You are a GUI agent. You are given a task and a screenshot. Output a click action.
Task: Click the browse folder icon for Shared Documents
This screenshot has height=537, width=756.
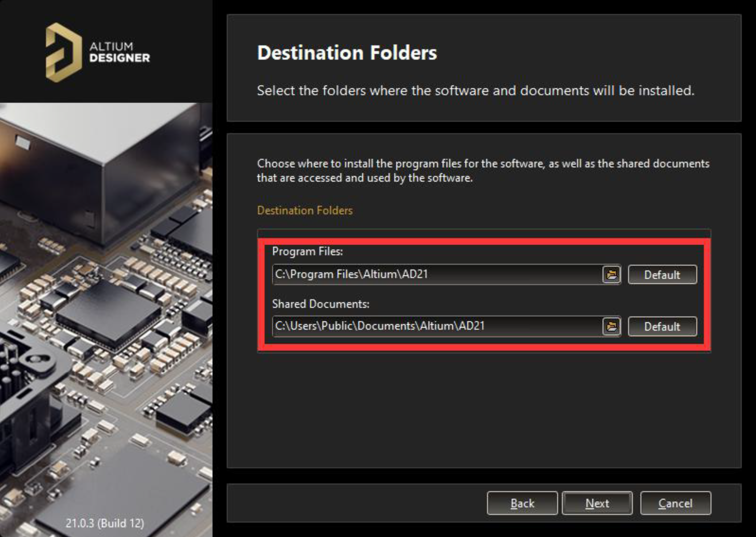pyautogui.click(x=611, y=326)
